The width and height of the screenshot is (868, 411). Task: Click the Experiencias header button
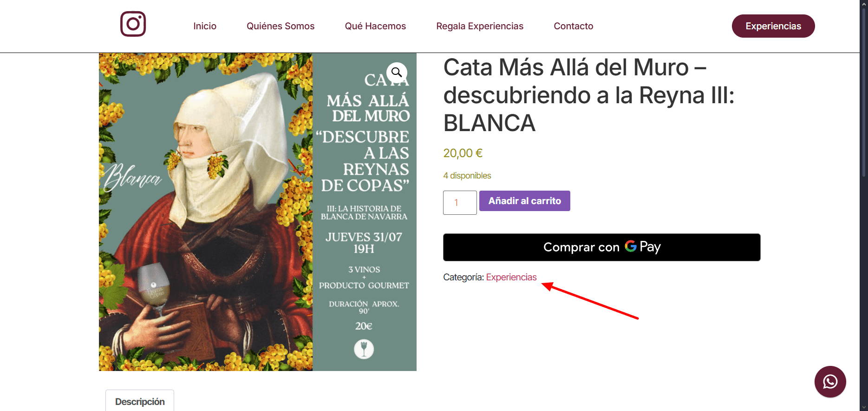tap(773, 26)
